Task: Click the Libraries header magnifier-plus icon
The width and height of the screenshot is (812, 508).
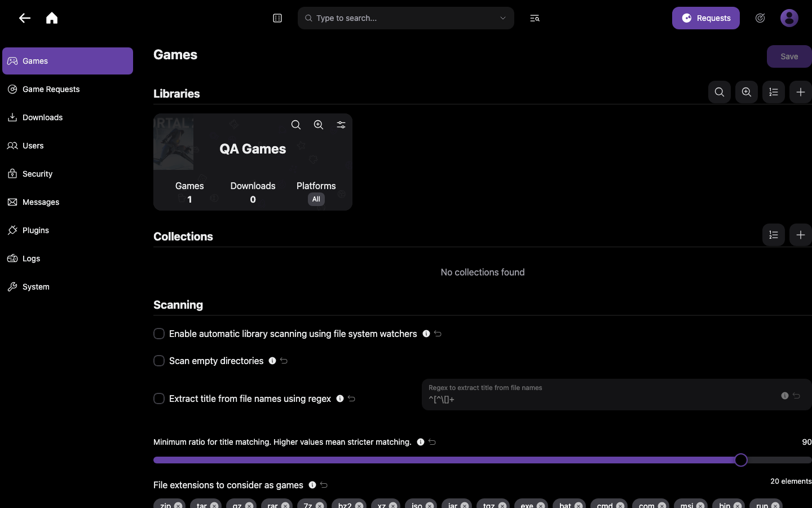Action: 747,92
